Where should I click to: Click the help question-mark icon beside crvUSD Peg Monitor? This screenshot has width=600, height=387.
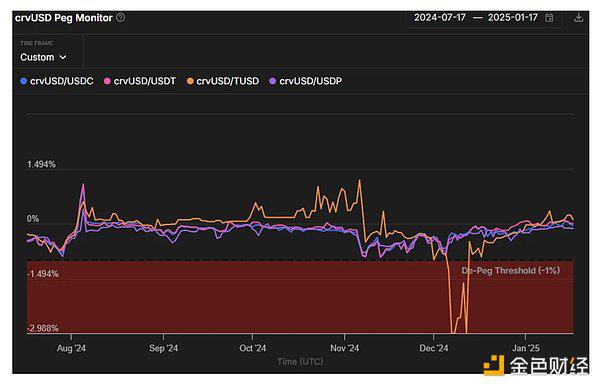tap(121, 18)
